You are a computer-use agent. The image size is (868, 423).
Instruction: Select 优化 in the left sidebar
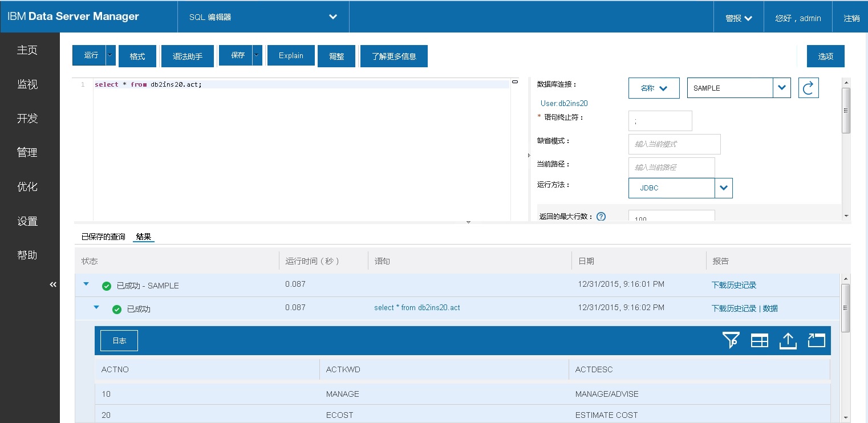27,186
